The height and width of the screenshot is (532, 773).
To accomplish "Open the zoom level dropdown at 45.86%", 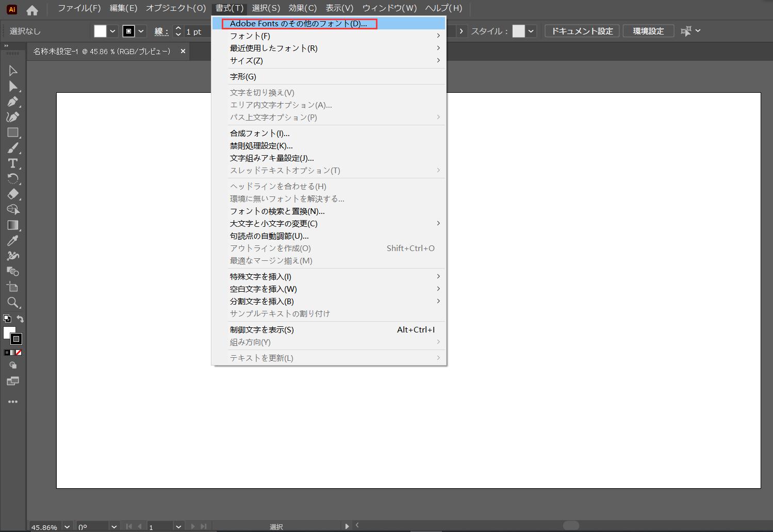I will 67,527.
